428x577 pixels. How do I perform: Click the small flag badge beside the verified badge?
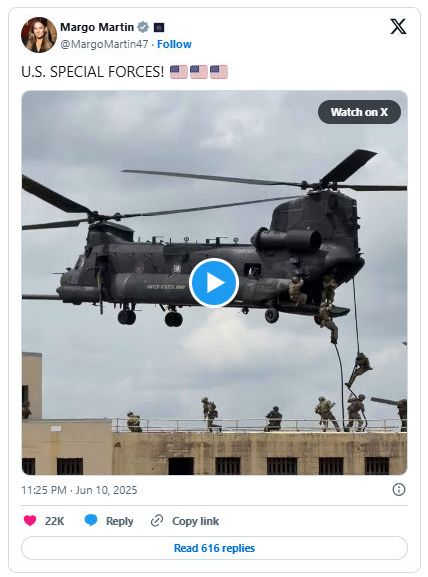point(159,28)
